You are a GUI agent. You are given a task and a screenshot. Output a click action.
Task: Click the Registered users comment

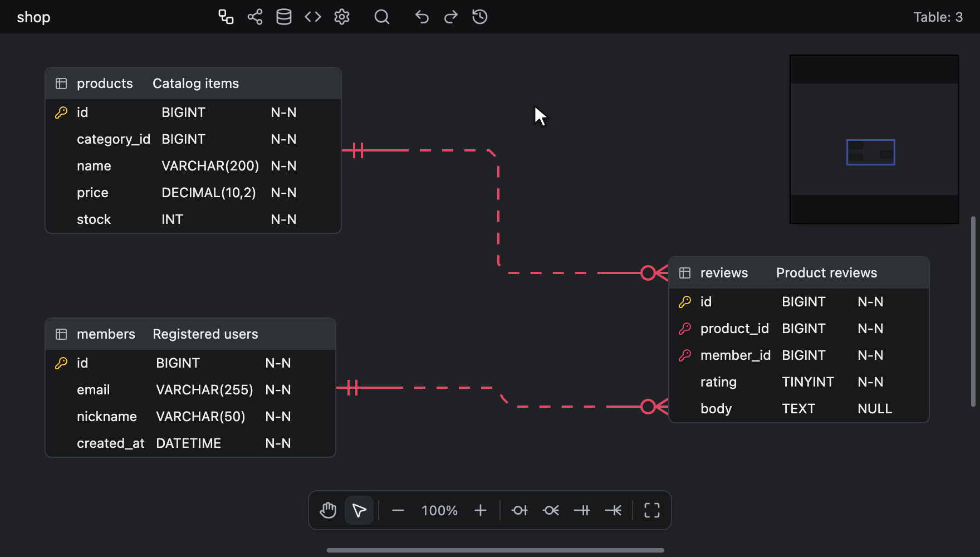205,334
